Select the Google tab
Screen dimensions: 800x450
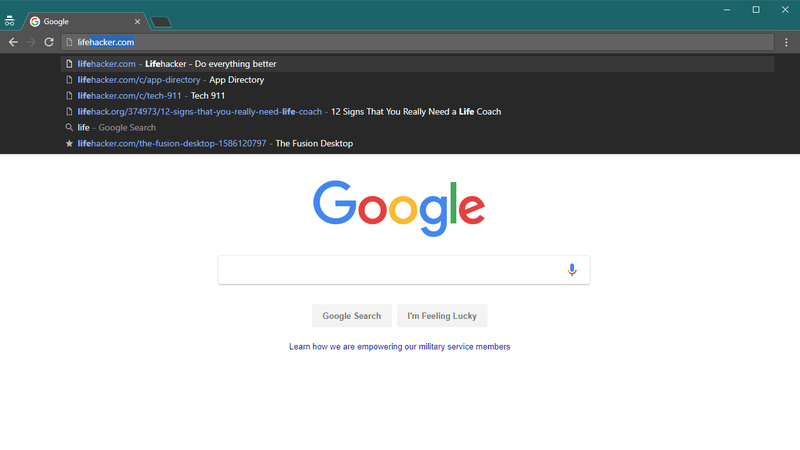(x=84, y=21)
